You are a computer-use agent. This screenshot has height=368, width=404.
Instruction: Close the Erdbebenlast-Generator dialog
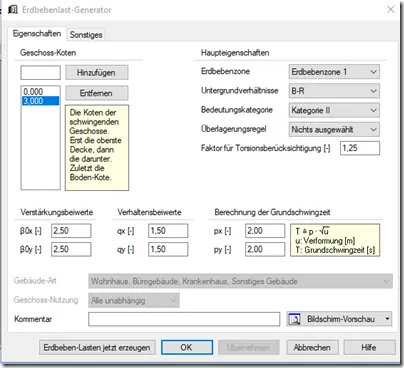[x=390, y=9]
